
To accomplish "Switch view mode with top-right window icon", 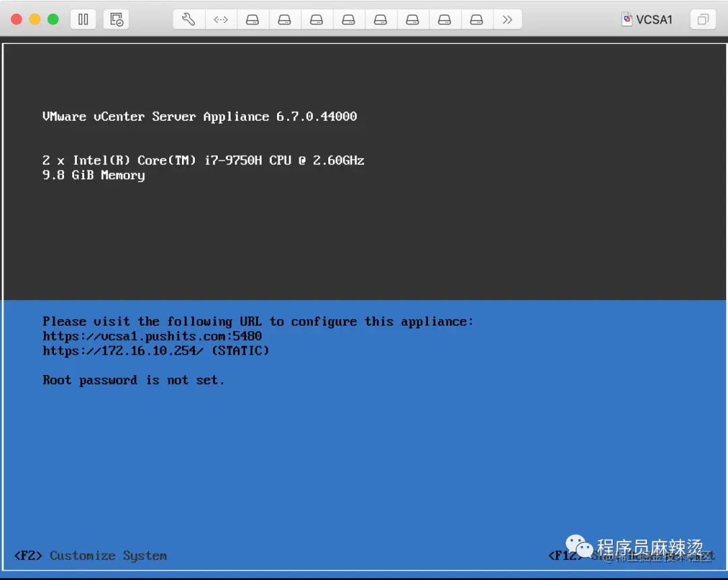I will pos(703,20).
